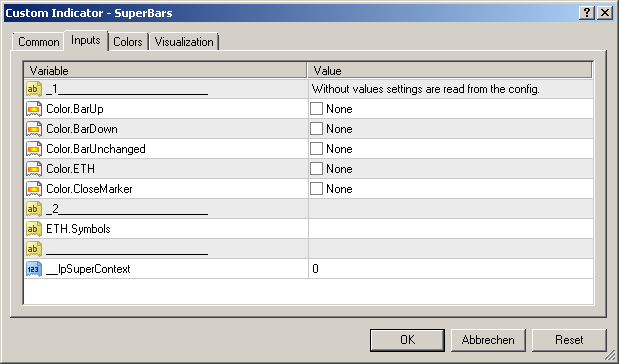
Task: Click the color icon beside Color.ETH
Action: 34,169
